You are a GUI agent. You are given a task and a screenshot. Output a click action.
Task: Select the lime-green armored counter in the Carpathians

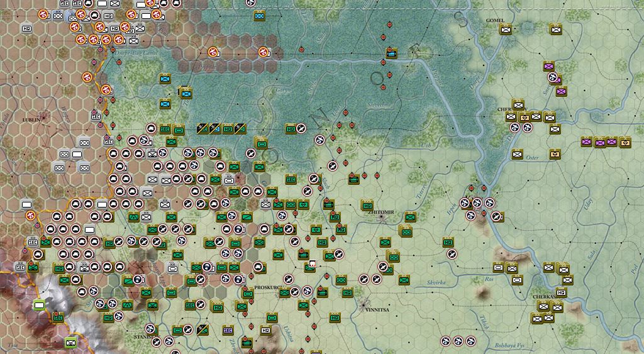[x=39, y=305]
